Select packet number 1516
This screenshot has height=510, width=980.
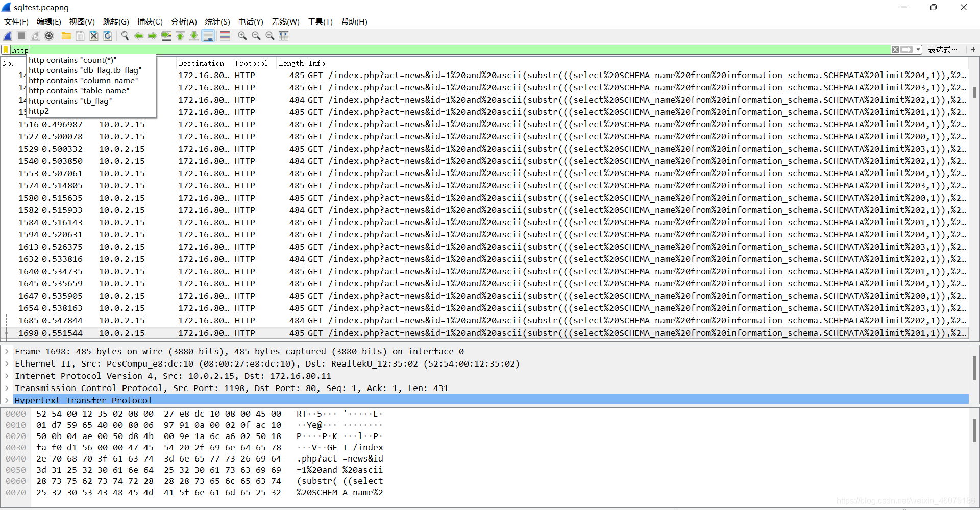click(x=484, y=125)
